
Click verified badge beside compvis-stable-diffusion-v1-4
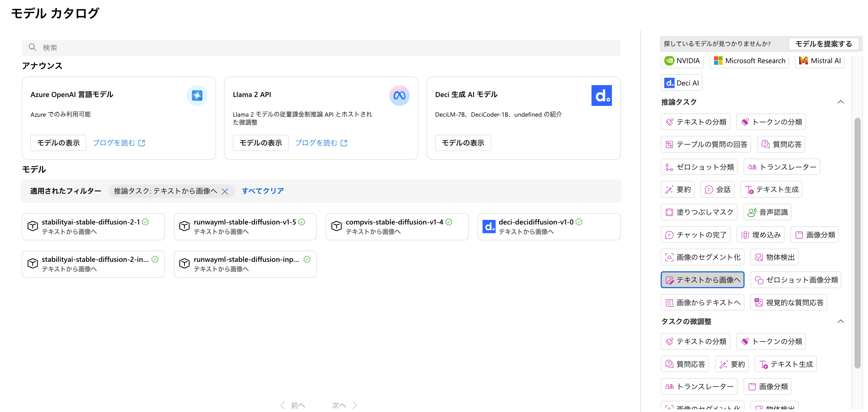coord(449,222)
